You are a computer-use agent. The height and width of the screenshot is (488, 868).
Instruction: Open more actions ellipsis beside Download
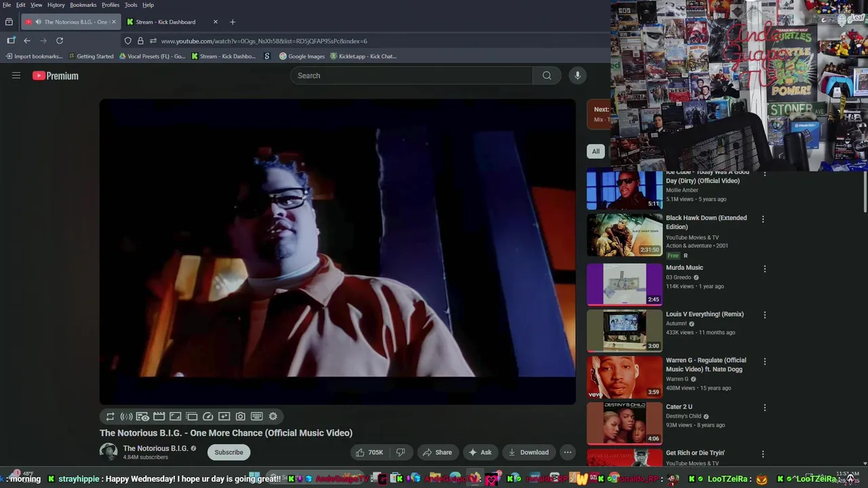568,452
